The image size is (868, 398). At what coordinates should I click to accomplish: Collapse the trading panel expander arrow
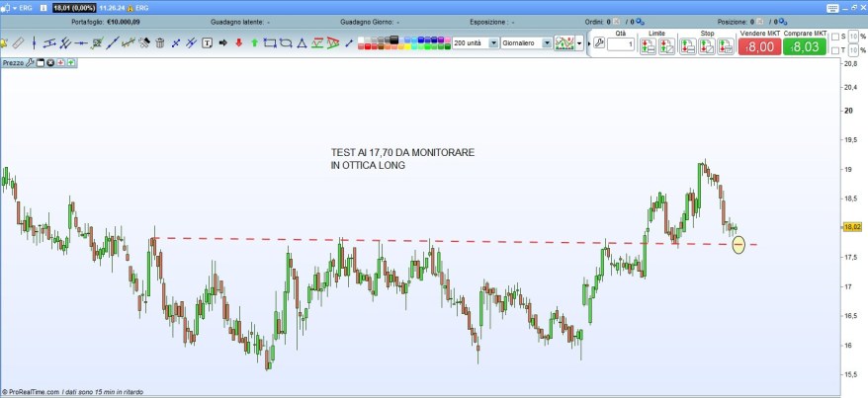589,43
